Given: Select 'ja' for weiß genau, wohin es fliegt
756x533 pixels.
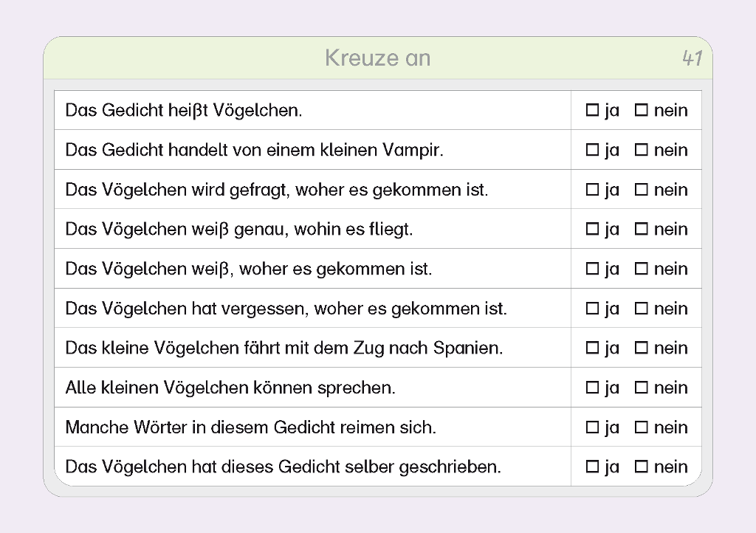Looking at the screenshot, I should click(x=592, y=230).
